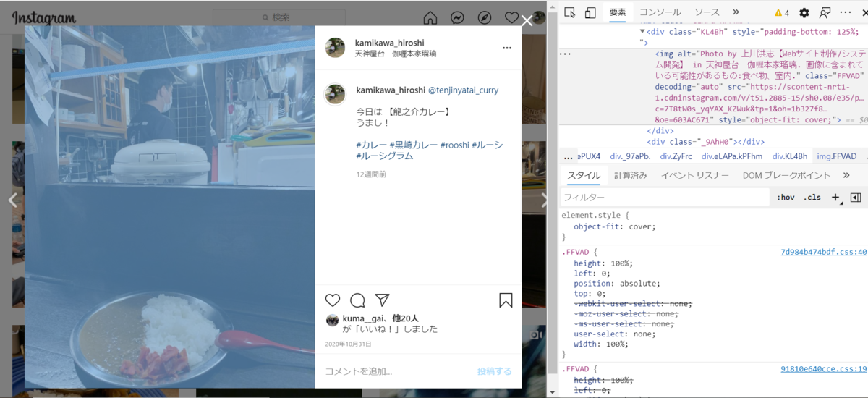Select the div._97aPb breadcrumb

point(631,156)
